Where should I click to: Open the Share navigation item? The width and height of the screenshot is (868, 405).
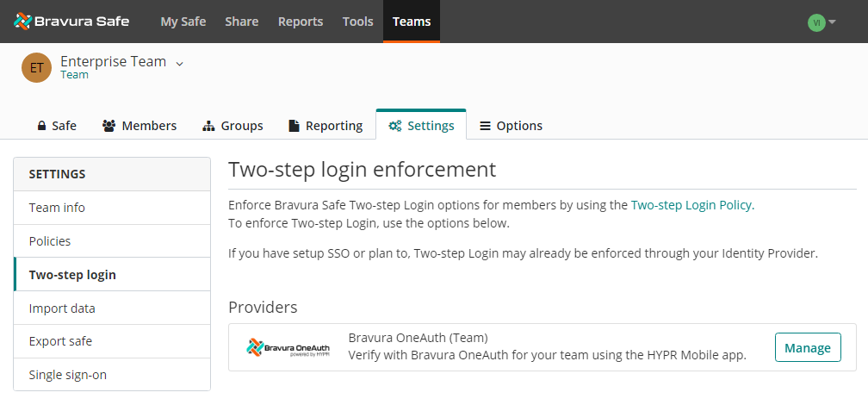tap(241, 22)
